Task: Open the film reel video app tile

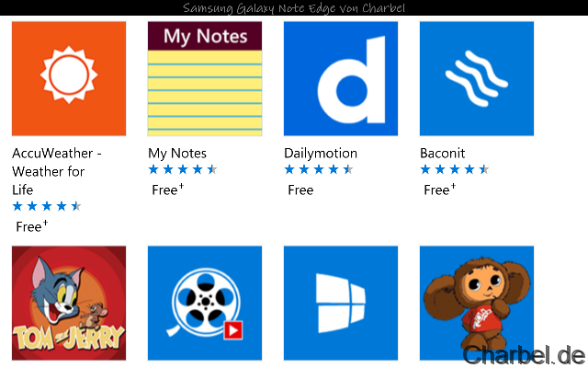Action: 205,302
